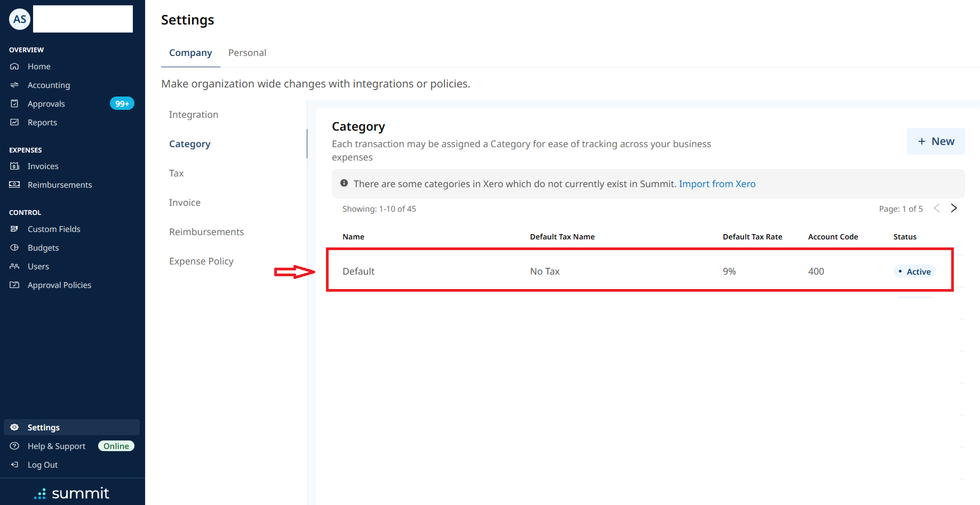Screen dimensions: 980x505
Task: Click the Reimbursements cash icon
Action: [x=14, y=185]
